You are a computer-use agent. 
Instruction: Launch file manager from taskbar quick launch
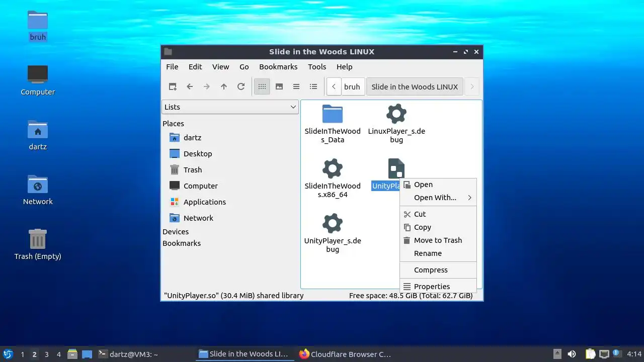pyautogui.click(x=72, y=354)
